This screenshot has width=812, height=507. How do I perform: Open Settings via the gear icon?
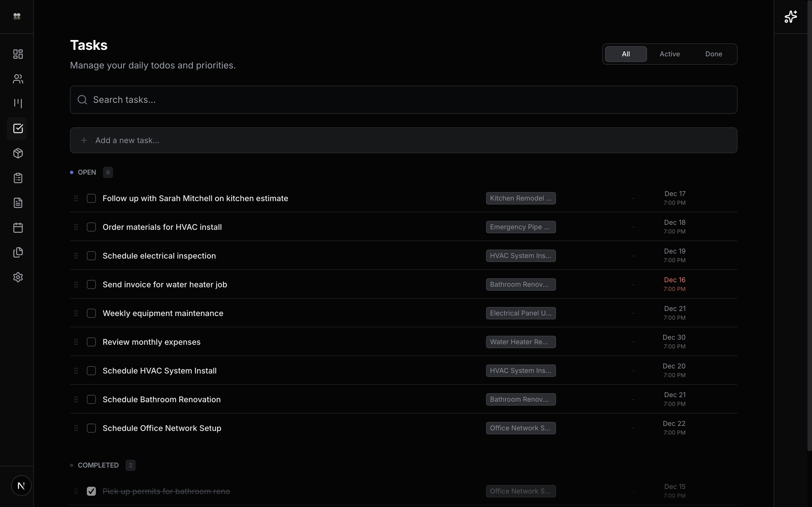coord(17,277)
